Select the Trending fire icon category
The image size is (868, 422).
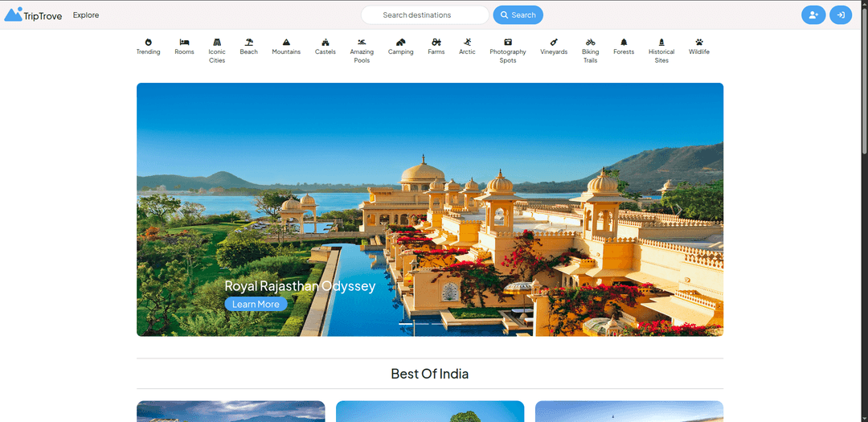[148, 46]
